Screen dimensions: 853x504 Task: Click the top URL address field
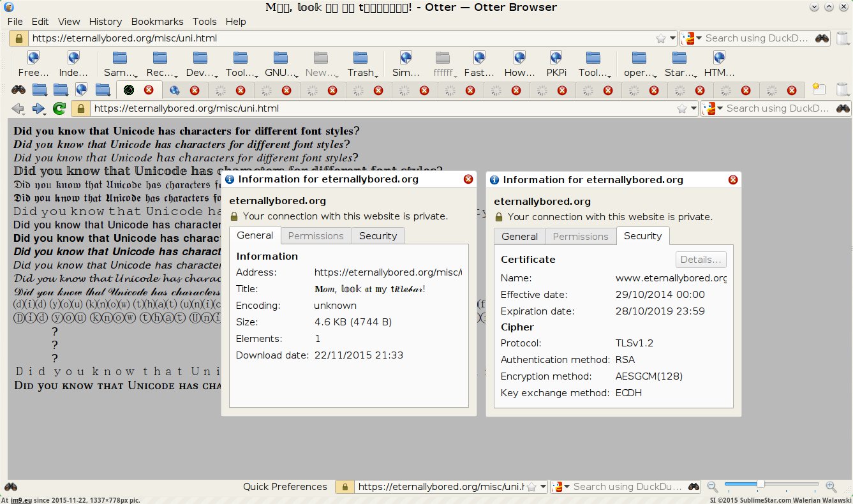click(x=342, y=38)
